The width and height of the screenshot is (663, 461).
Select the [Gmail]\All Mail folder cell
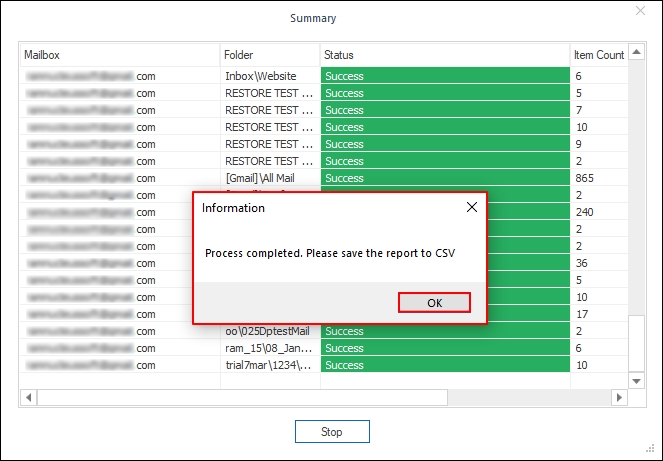(270, 178)
